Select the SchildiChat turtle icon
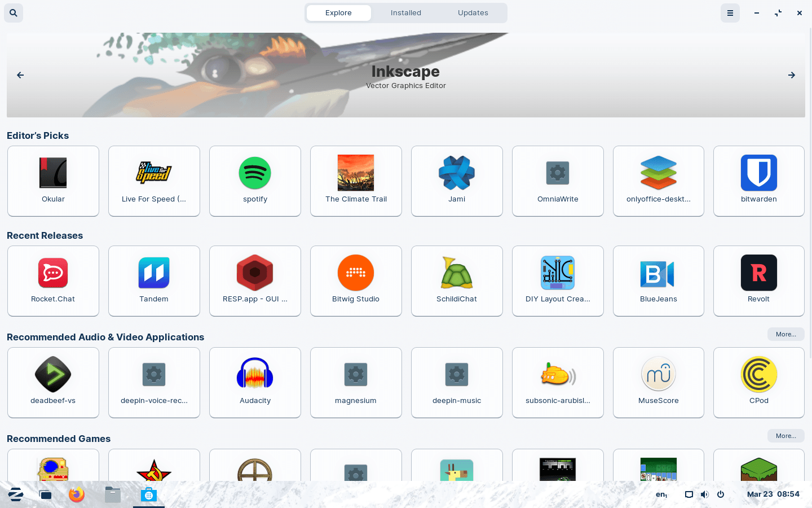Viewport: 812px width, 508px height. 457,273
